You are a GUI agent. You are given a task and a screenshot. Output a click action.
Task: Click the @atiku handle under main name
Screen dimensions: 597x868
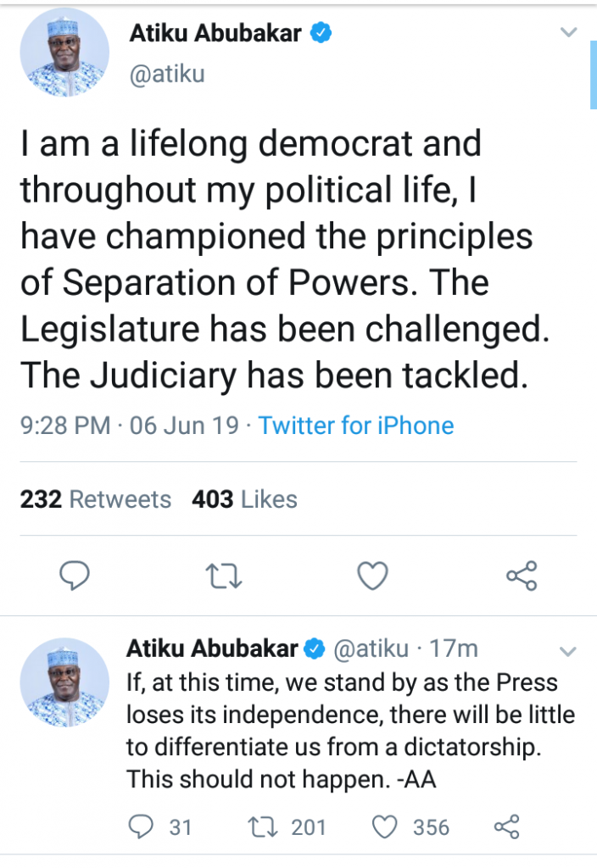tap(166, 74)
